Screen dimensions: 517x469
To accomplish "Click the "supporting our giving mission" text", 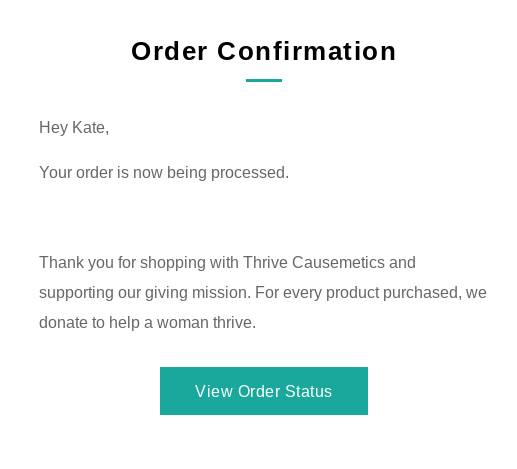I will point(145,293).
